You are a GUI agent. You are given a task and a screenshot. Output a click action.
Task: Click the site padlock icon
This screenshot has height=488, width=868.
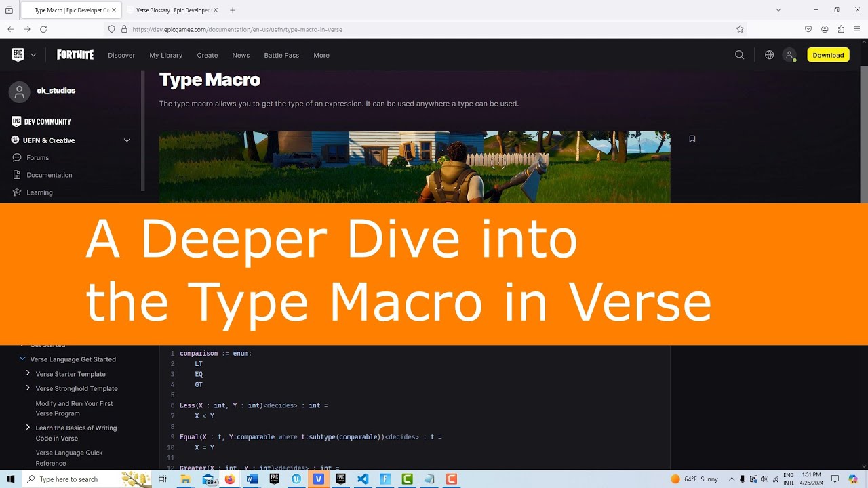pyautogui.click(x=124, y=29)
